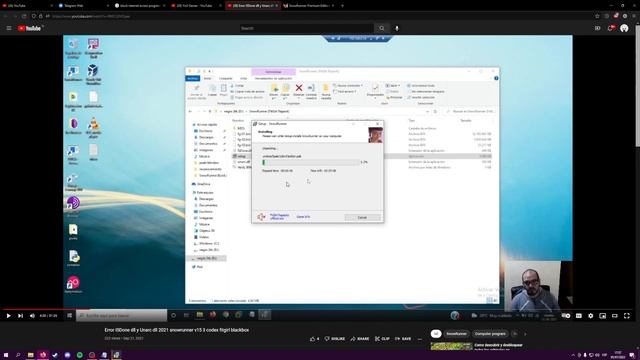Click the Clip button under the video
Screen dimensions: 640x360
pos(382,339)
